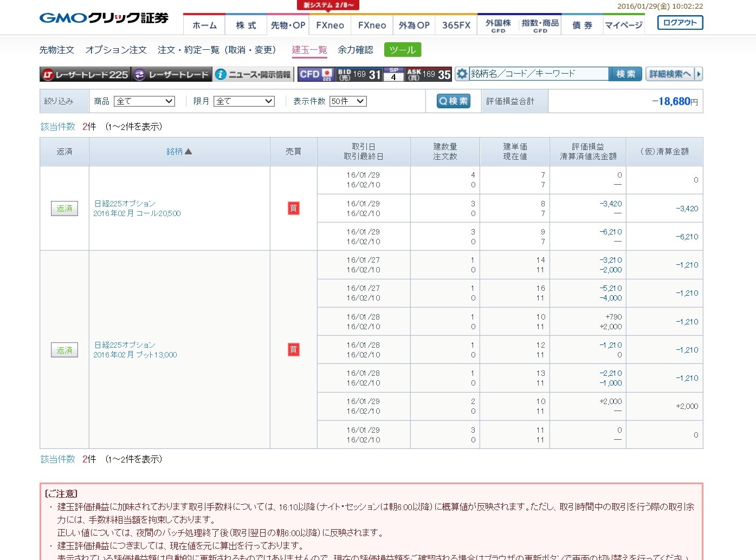Click the 建単価 現在値 column header
The width and height of the screenshot is (756, 560).
(515, 152)
